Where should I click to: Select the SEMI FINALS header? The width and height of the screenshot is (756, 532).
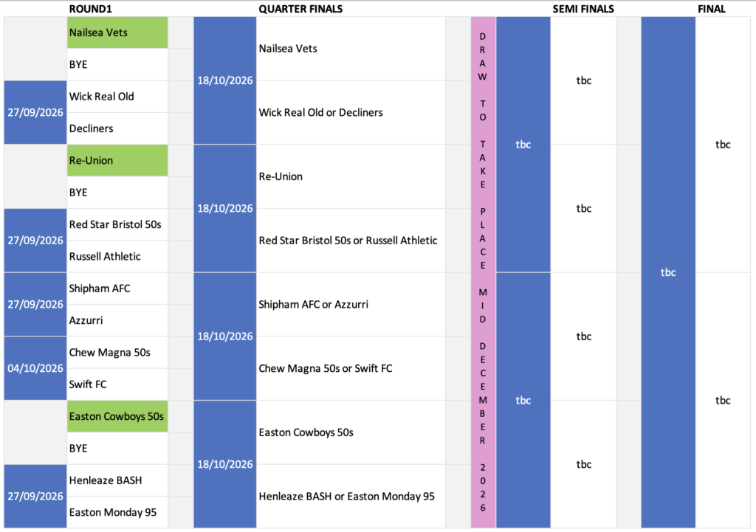click(x=583, y=9)
